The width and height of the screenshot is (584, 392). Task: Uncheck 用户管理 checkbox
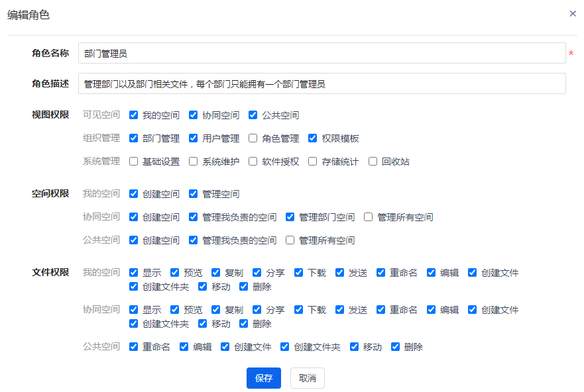(x=193, y=138)
